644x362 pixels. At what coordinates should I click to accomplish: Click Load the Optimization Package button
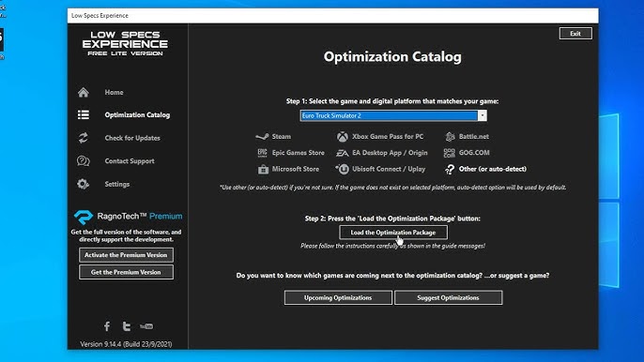tap(393, 233)
